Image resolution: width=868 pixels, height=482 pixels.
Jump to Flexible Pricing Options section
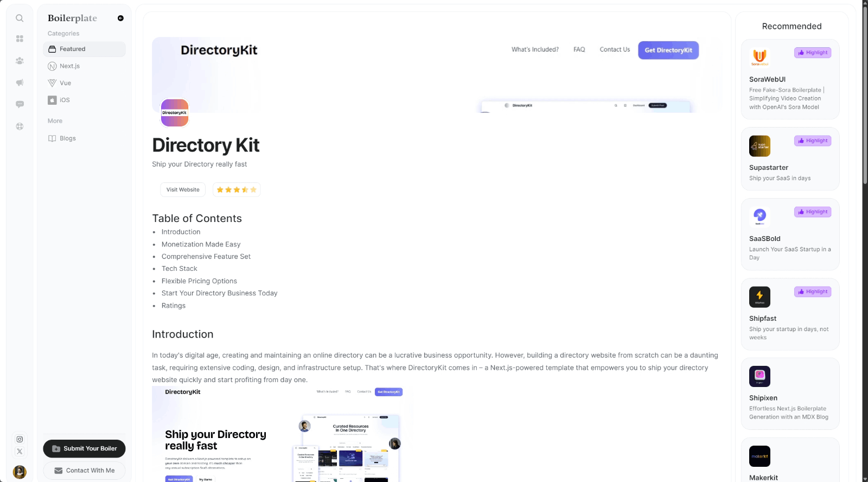[199, 281]
